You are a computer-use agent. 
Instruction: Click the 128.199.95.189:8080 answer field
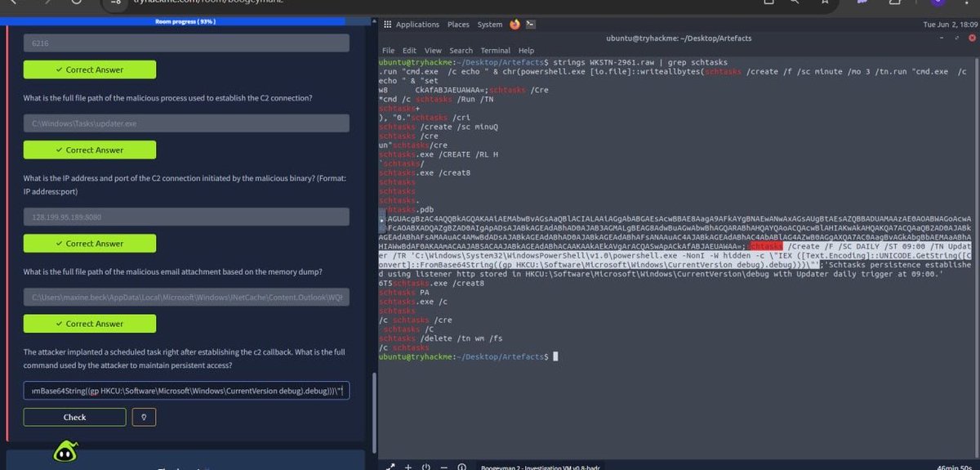tap(186, 216)
